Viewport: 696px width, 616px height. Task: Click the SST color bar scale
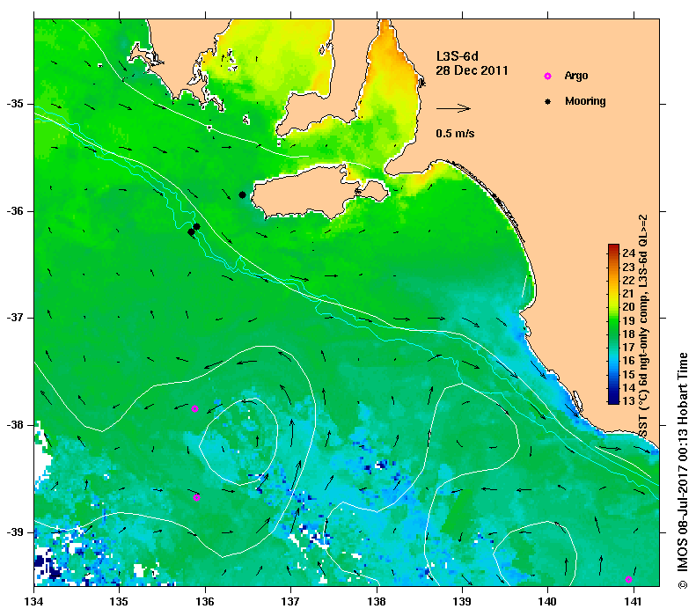(613, 324)
